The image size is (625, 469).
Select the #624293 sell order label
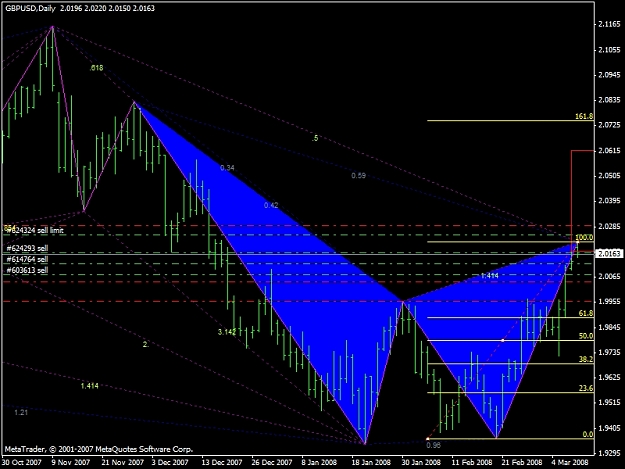coord(27,248)
